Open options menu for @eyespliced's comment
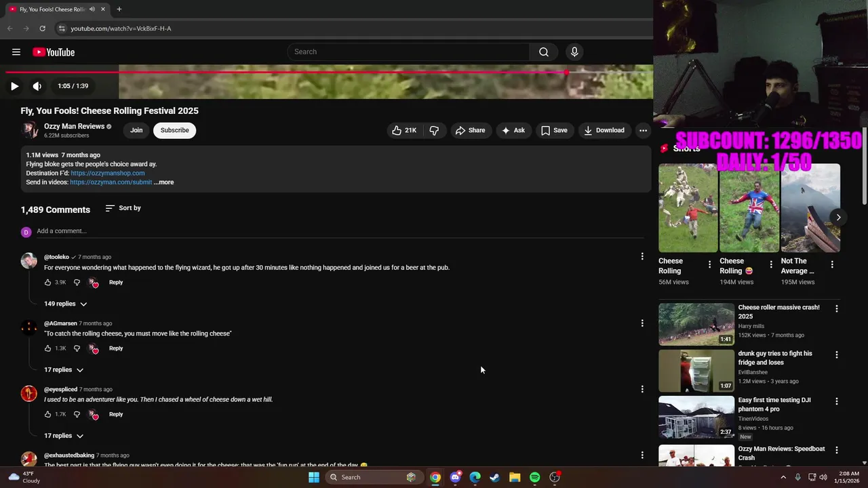The width and height of the screenshot is (868, 488). coord(642,389)
